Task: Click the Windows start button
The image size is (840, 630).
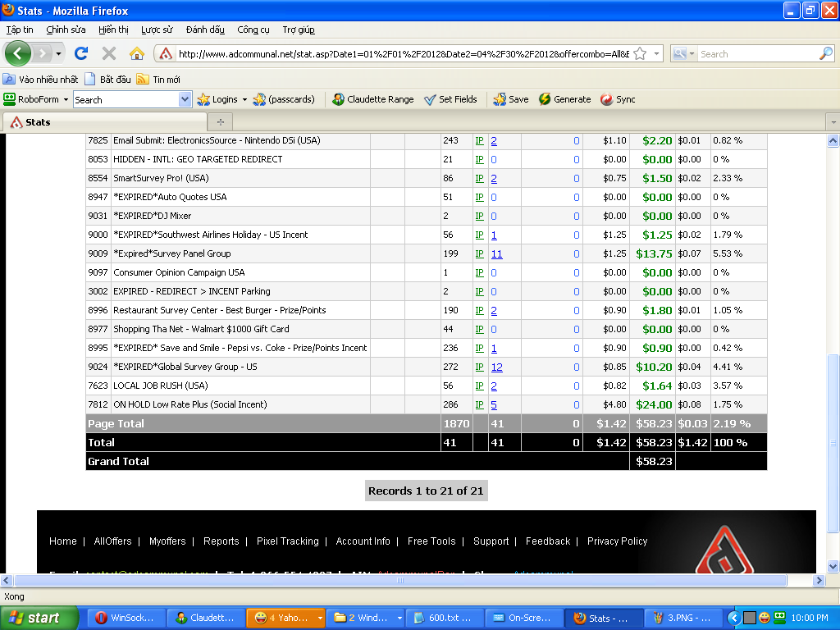Action: coord(39,618)
